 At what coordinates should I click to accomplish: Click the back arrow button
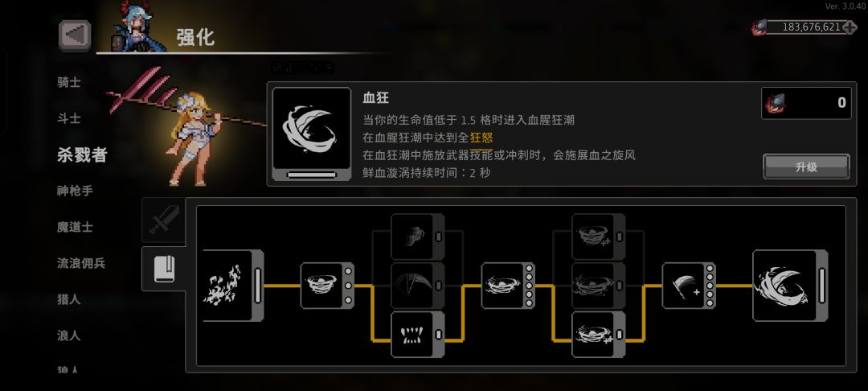pos(75,35)
